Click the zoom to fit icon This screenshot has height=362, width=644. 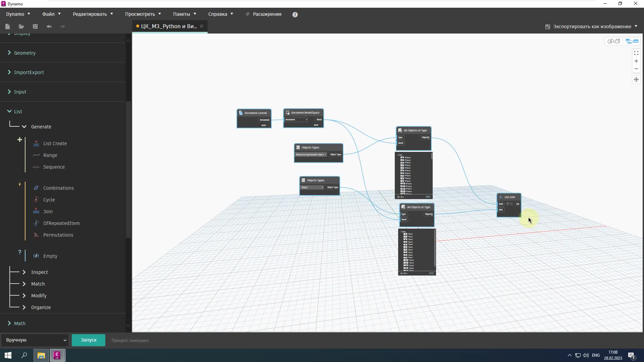pyautogui.click(x=636, y=53)
